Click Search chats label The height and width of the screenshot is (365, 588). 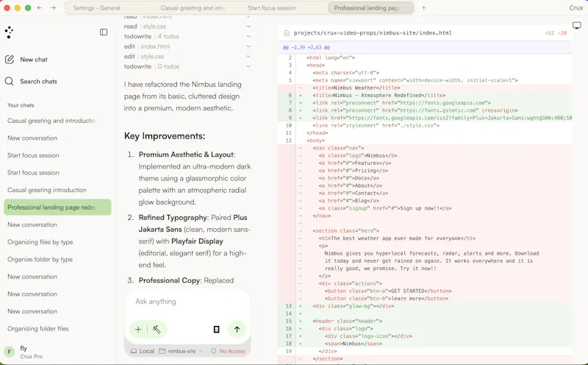click(39, 82)
